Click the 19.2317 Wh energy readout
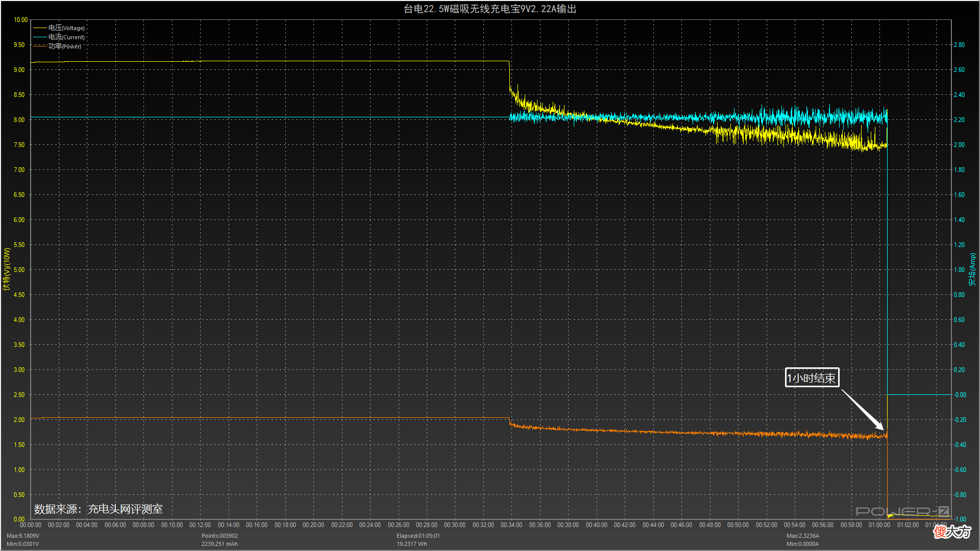The height and width of the screenshot is (551, 980). tap(412, 544)
